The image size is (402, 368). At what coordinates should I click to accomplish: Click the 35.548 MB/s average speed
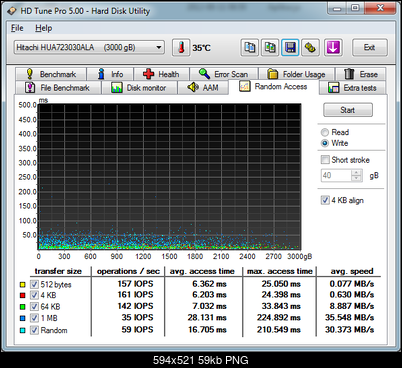(x=350, y=317)
